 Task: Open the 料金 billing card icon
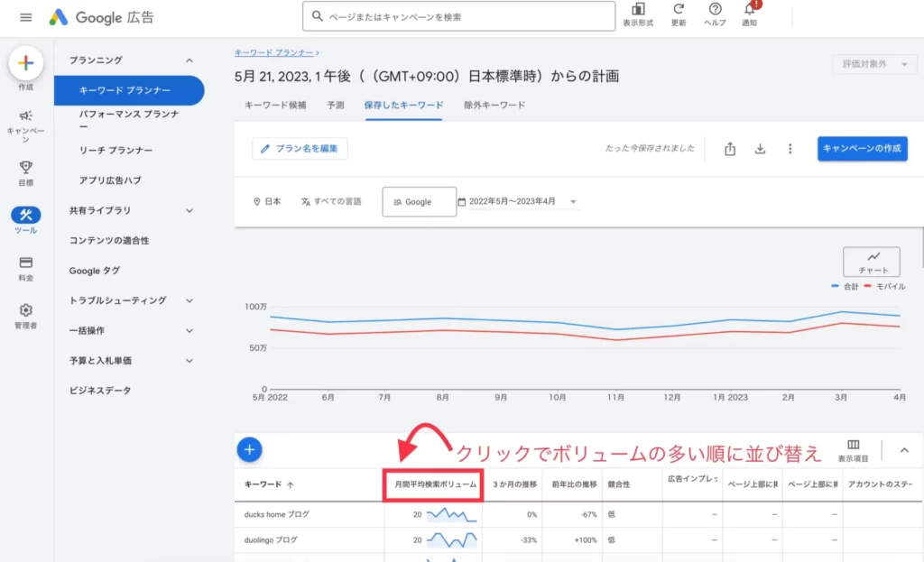(26, 269)
